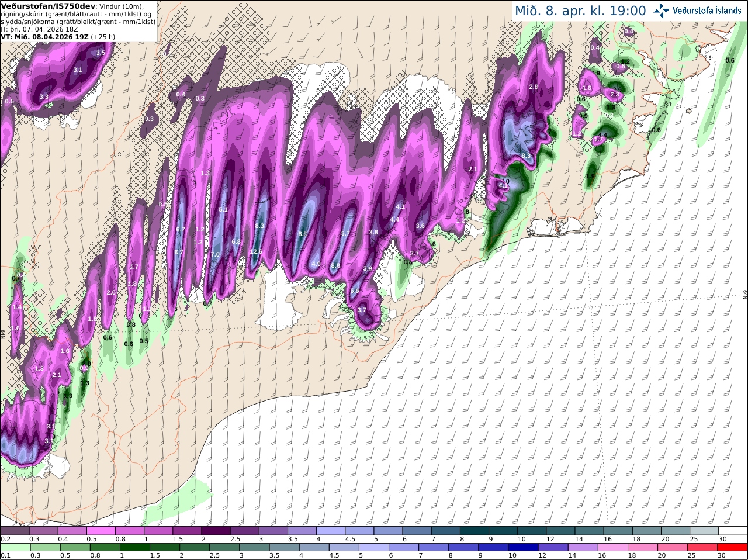Click the Veðurstofan/IS750dev title text
Screen dimensions: 748x560
(47, 6)
